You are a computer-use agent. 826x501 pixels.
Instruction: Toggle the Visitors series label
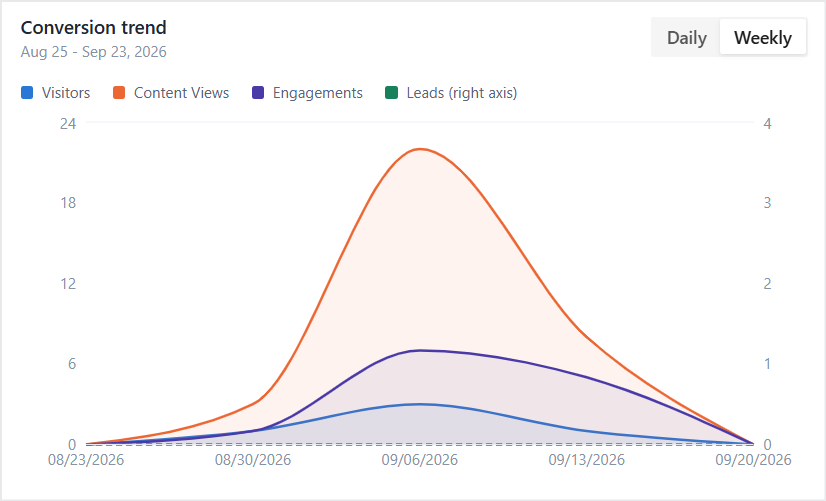click(66, 93)
